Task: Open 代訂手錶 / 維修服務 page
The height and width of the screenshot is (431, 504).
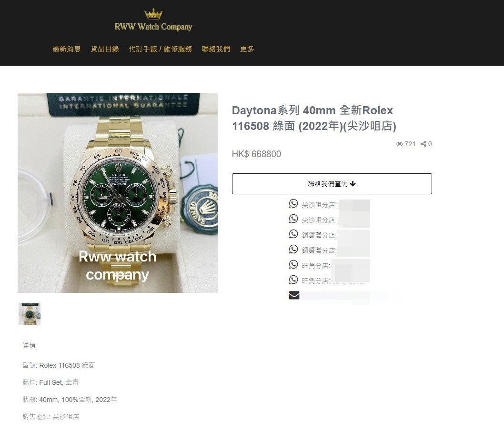Action: point(161,49)
